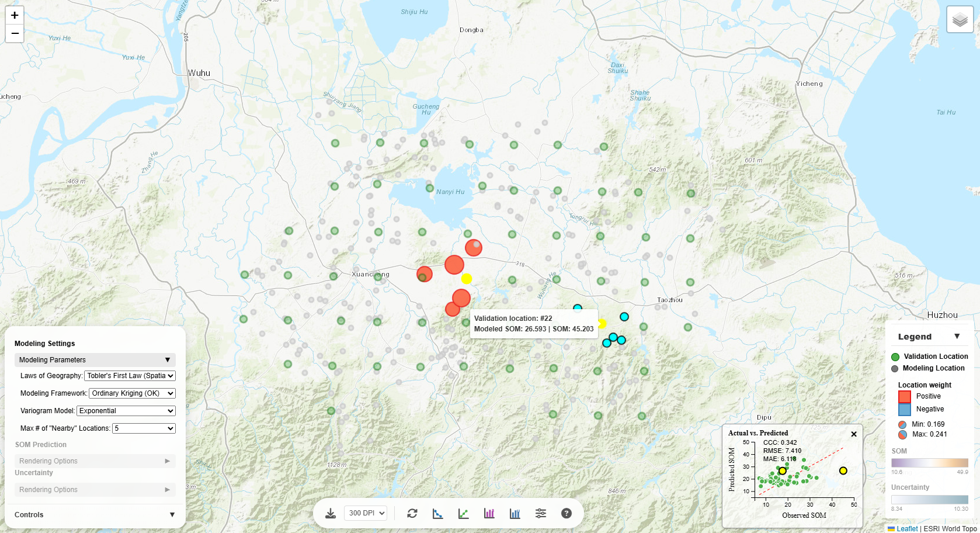Screen dimensions: 980x533
Task: Click the download map icon
Action: point(331,513)
